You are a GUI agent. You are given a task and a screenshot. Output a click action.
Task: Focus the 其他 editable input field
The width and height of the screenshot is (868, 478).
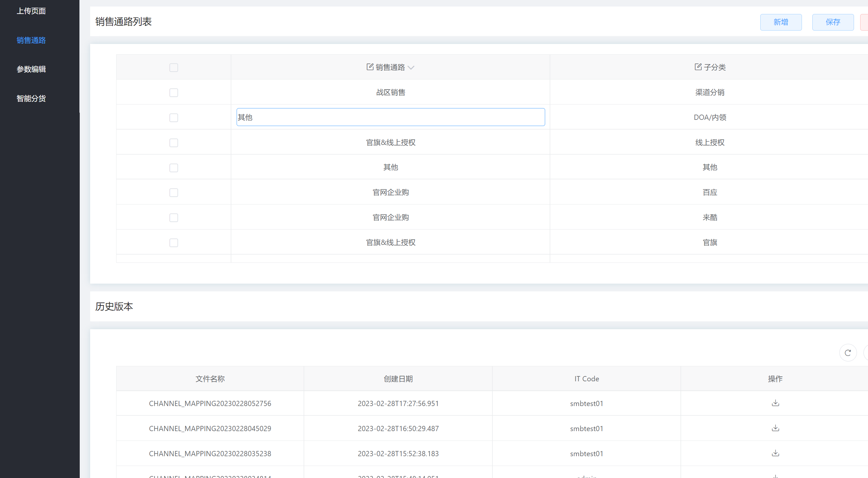pyautogui.click(x=391, y=117)
